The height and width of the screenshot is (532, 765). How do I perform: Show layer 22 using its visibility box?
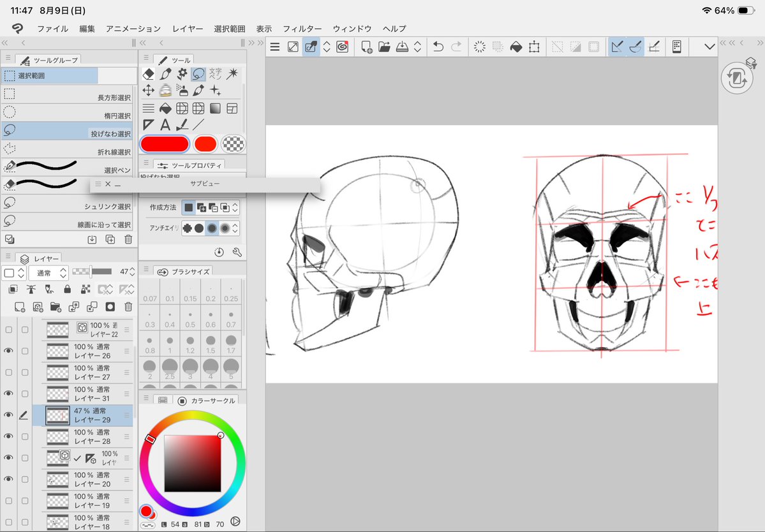[x=8, y=330]
